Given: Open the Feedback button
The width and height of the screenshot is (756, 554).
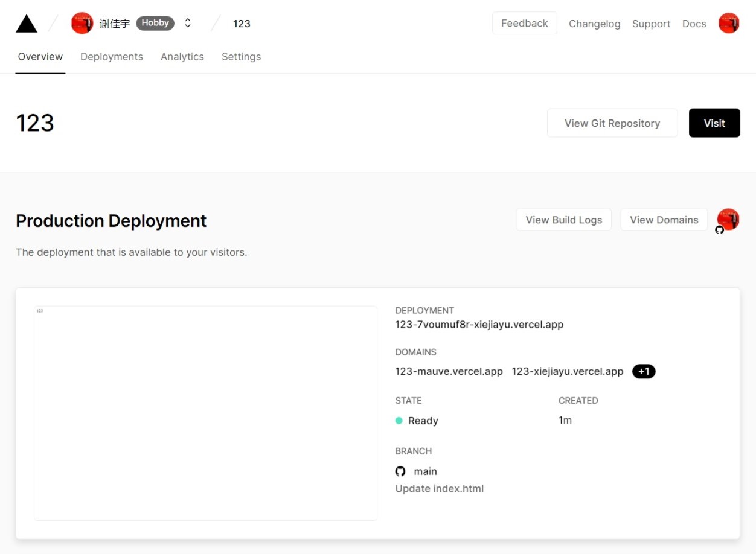Looking at the screenshot, I should pyautogui.click(x=524, y=24).
